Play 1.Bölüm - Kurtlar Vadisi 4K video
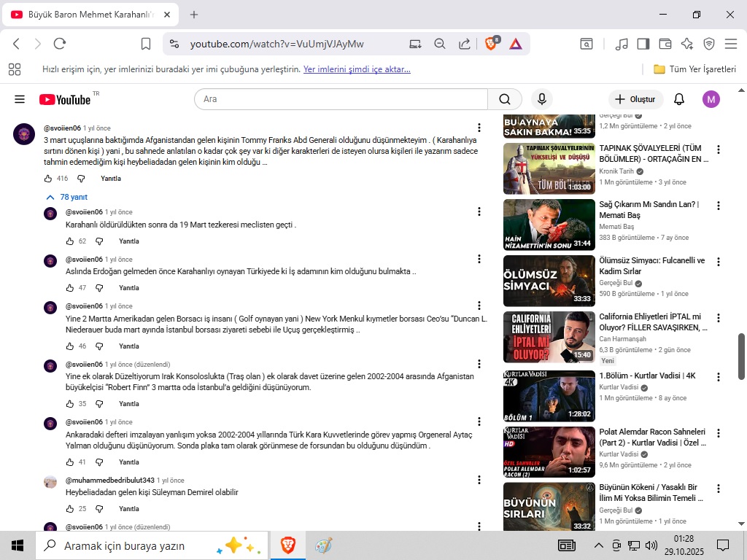747x560 pixels. pos(549,396)
